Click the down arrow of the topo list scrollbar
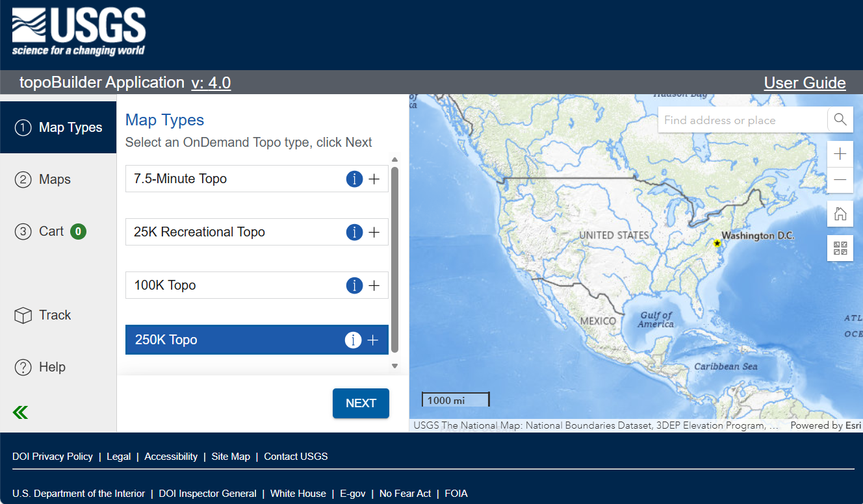The image size is (863, 504). [394, 366]
